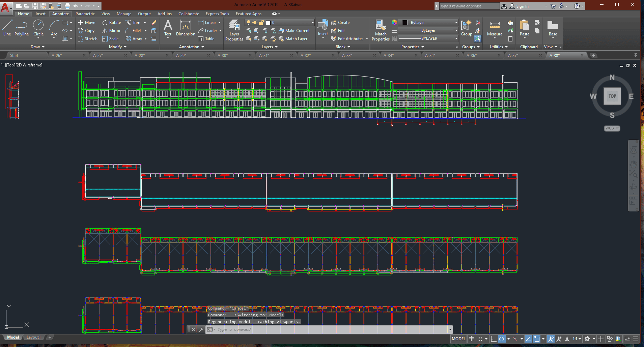
Task: Open the Annotate ribbon tab
Action: pyautogui.click(x=60, y=14)
